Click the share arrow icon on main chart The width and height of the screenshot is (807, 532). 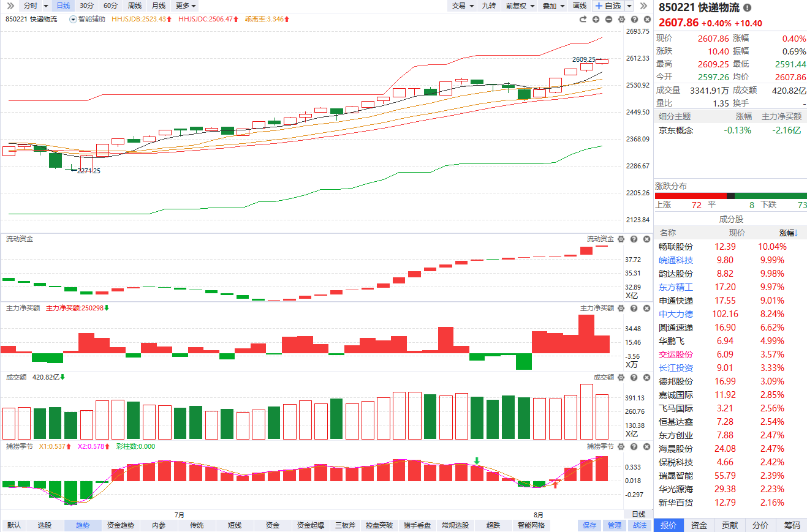[x=583, y=20]
